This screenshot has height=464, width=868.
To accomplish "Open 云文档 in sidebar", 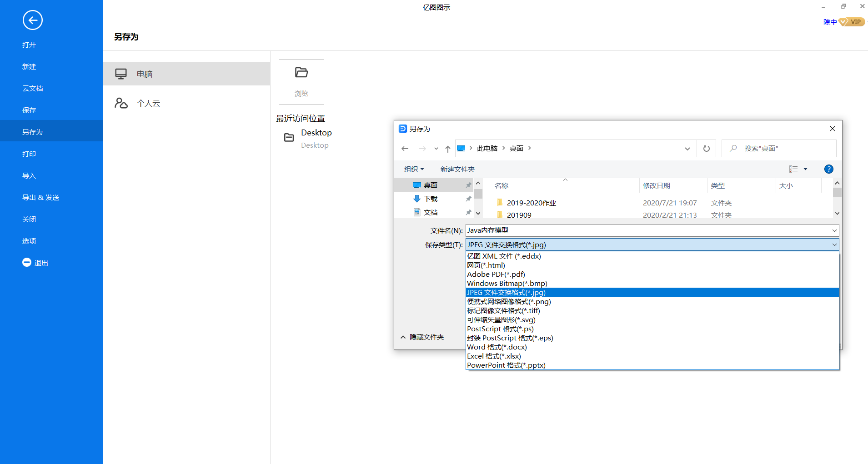I will [x=51, y=88].
